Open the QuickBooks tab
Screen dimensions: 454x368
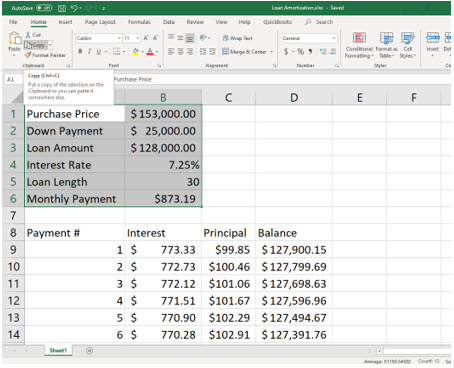coord(277,22)
